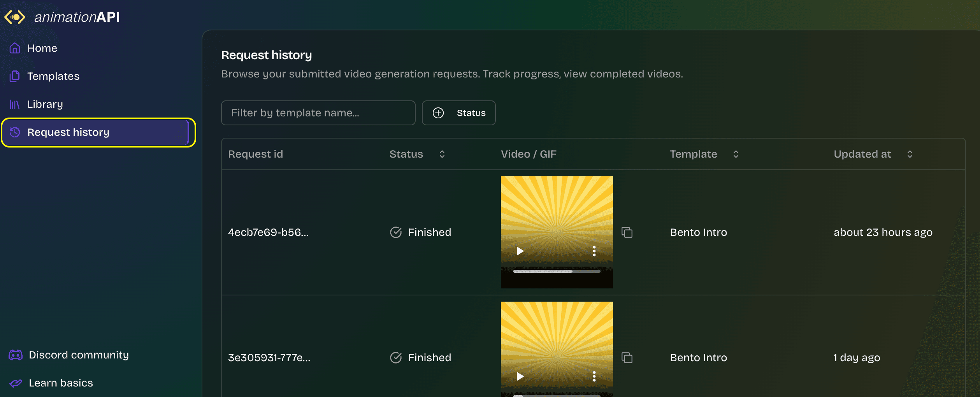This screenshot has width=980, height=397.
Task: Focus the Filter by template name field
Action: click(318, 113)
